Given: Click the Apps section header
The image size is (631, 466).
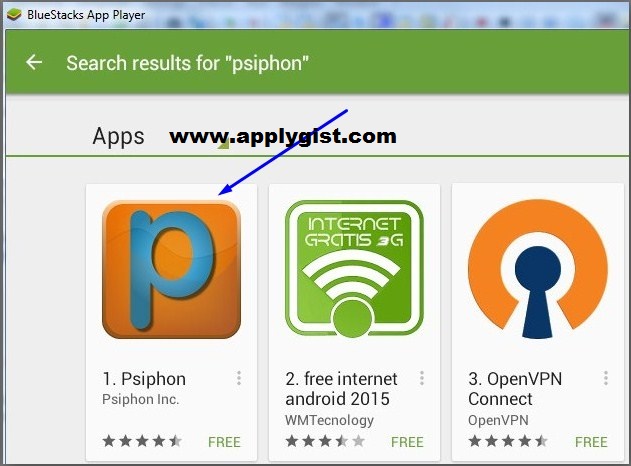Looking at the screenshot, I should pos(118,136).
